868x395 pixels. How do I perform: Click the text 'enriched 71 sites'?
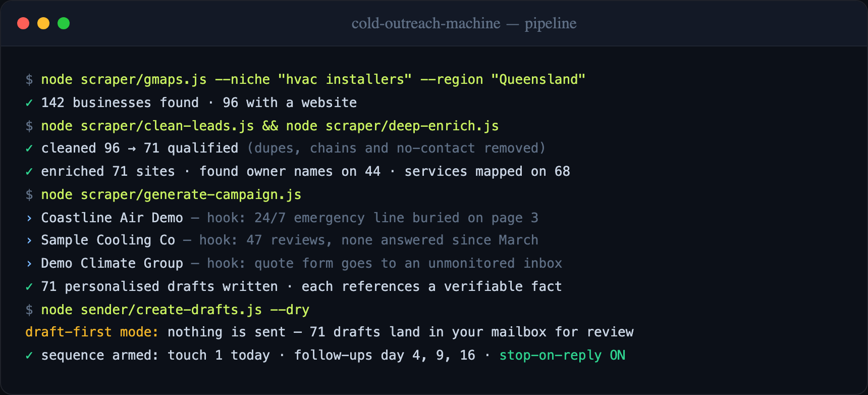[x=108, y=171]
